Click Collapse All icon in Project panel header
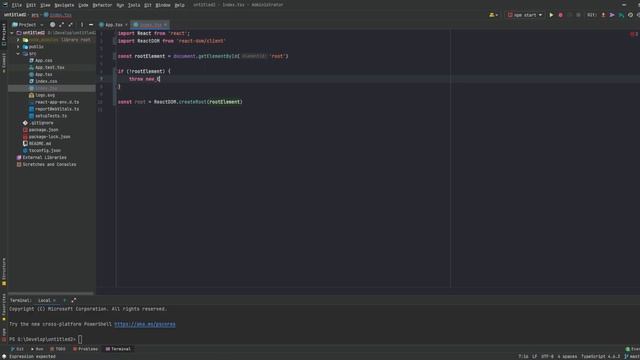 (71, 25)
